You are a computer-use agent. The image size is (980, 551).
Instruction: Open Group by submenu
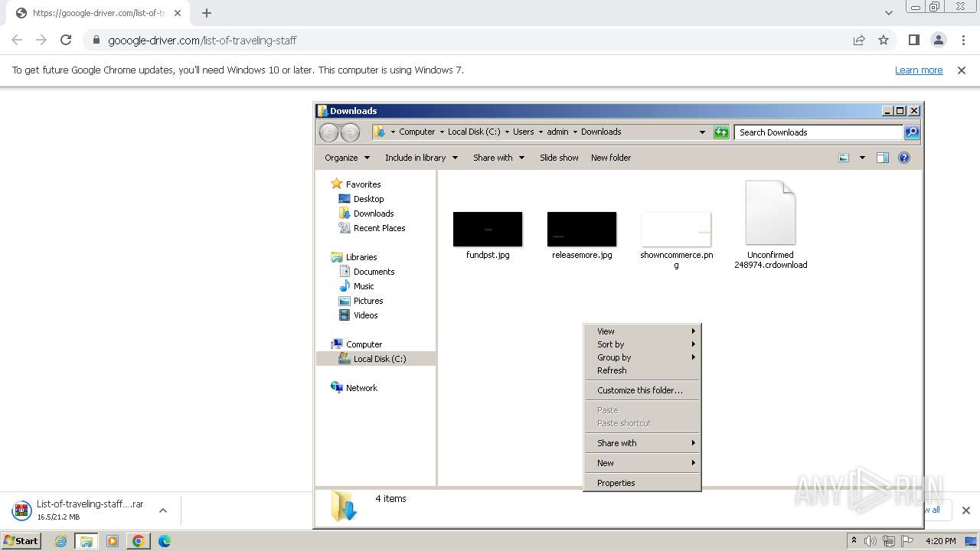pos(642,357)
